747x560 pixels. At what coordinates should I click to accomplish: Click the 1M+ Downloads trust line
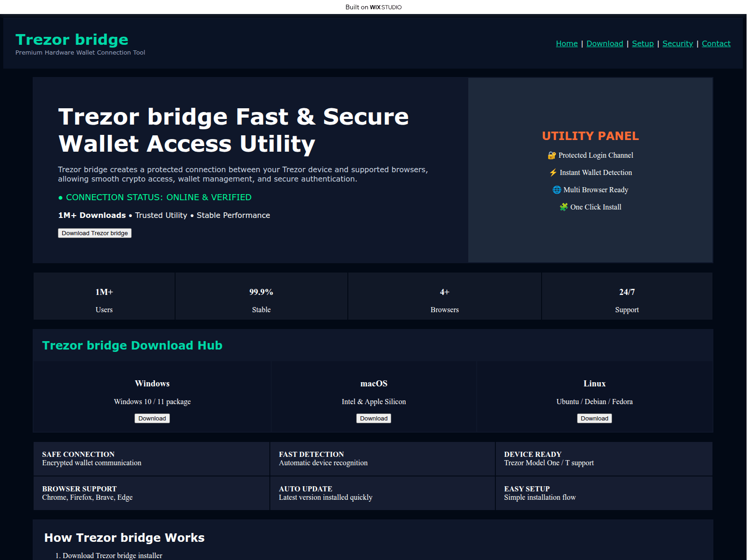[164, 215]
